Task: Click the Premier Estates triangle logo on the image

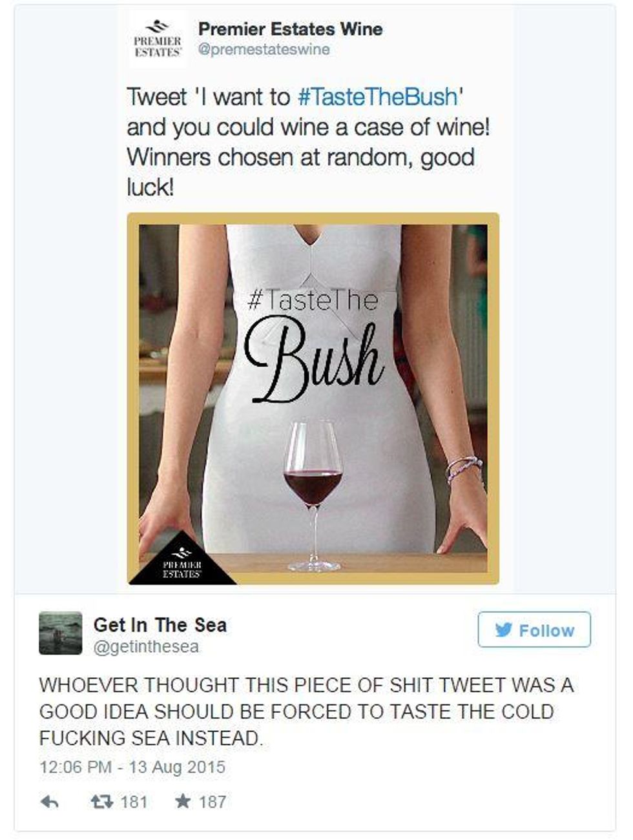Action: tap(182, 559)
